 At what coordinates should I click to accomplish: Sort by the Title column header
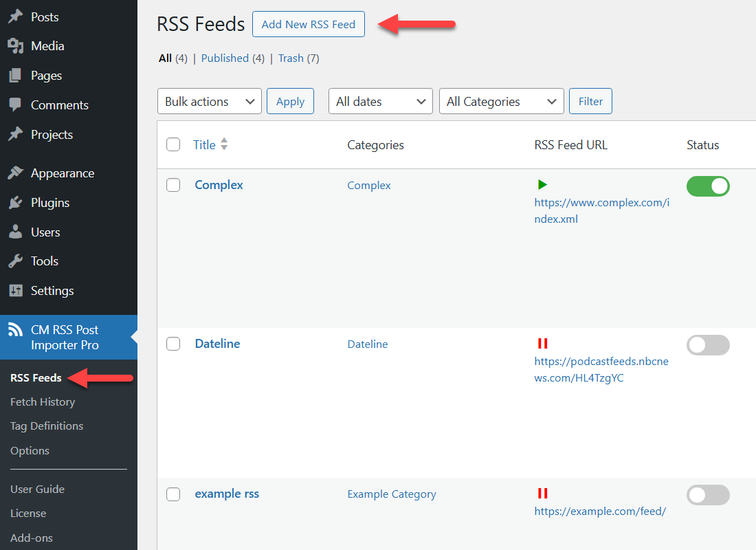coord(204,145)
